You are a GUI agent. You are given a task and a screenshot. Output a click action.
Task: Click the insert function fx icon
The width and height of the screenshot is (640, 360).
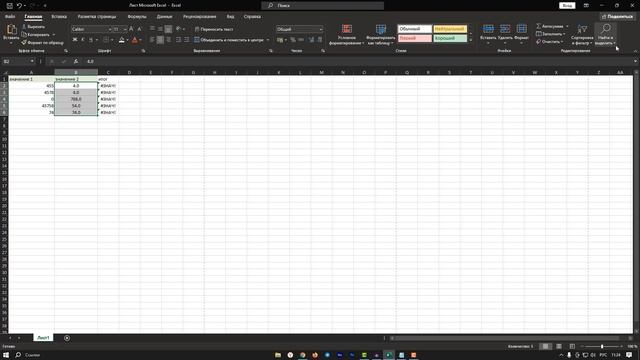76,61
